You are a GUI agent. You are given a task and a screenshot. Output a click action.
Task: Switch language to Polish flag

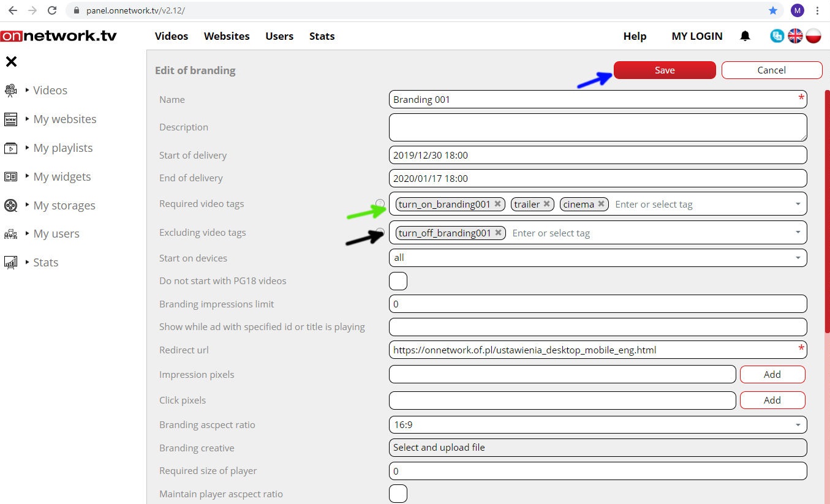[813, 36]
